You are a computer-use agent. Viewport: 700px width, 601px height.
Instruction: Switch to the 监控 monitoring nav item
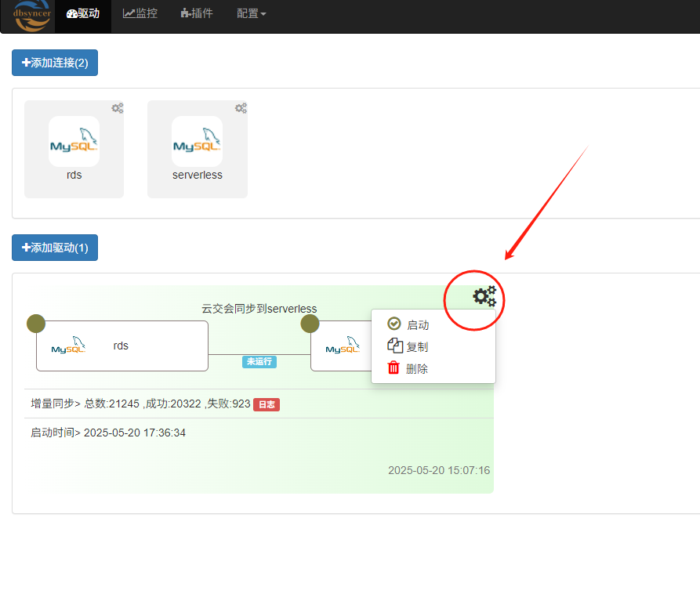coord(140,13)
